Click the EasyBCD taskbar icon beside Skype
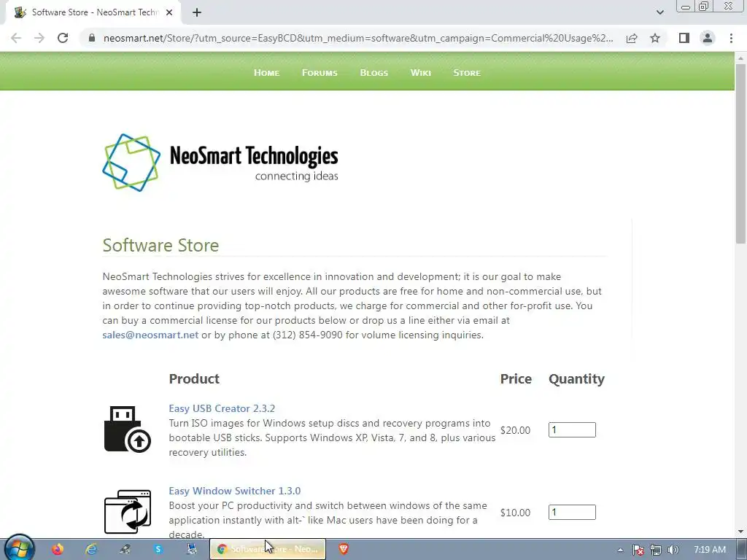Image resolution: width=747 pixels, height=560 pixels. (192, 549)
